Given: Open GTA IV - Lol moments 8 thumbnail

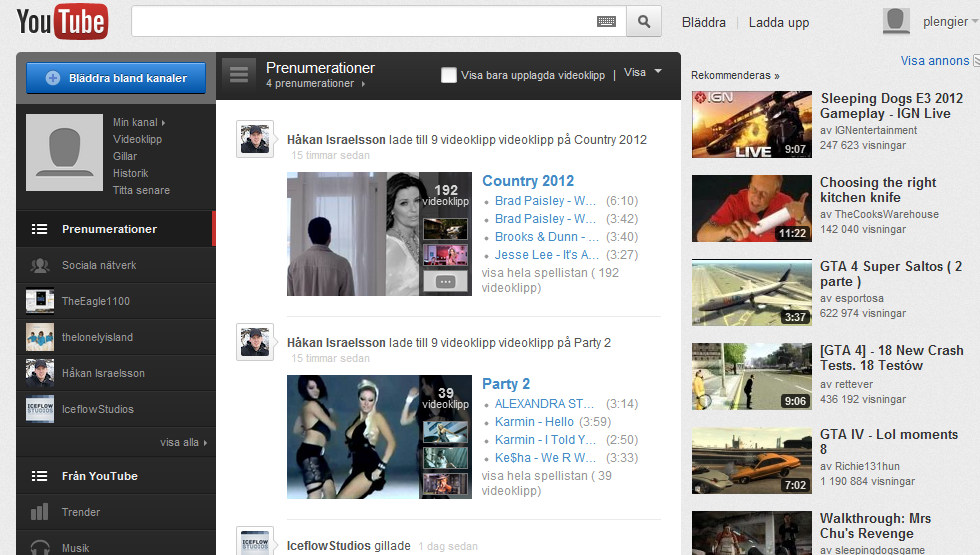Looking at the screenshot, I should [x=752, y=461].
